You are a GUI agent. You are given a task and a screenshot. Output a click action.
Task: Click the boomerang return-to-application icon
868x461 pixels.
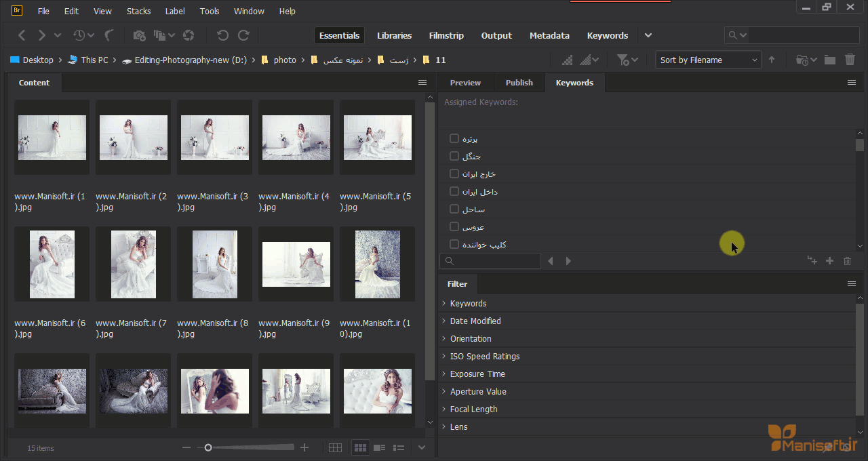click(x=109, y=35)
